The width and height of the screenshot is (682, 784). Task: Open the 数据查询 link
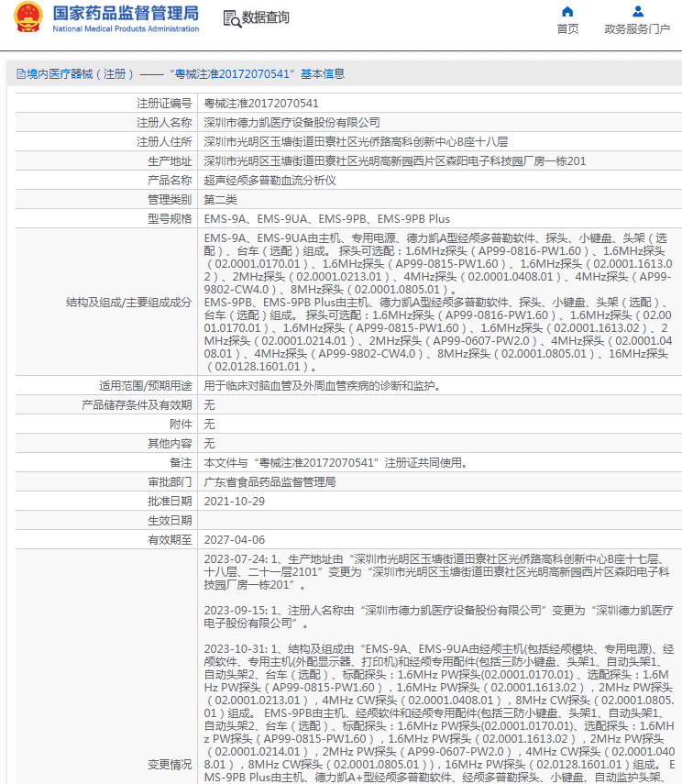pos(266,18)
